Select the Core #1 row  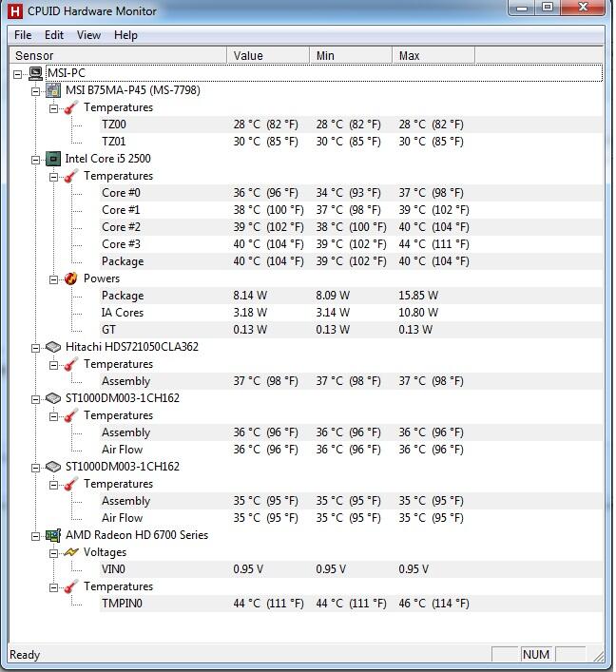coord(351,210)
